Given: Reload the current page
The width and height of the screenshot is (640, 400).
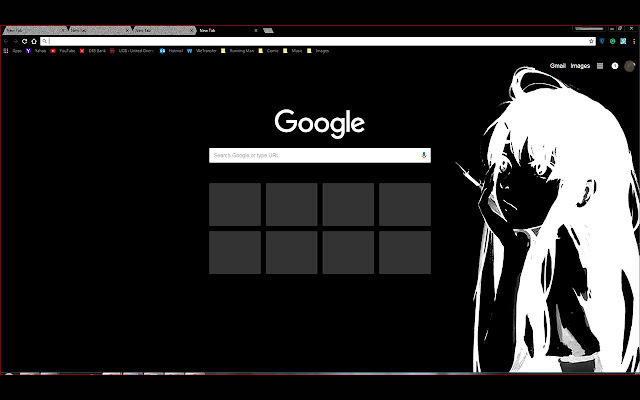Looking at the screenshot, I should tap(24, 41).
